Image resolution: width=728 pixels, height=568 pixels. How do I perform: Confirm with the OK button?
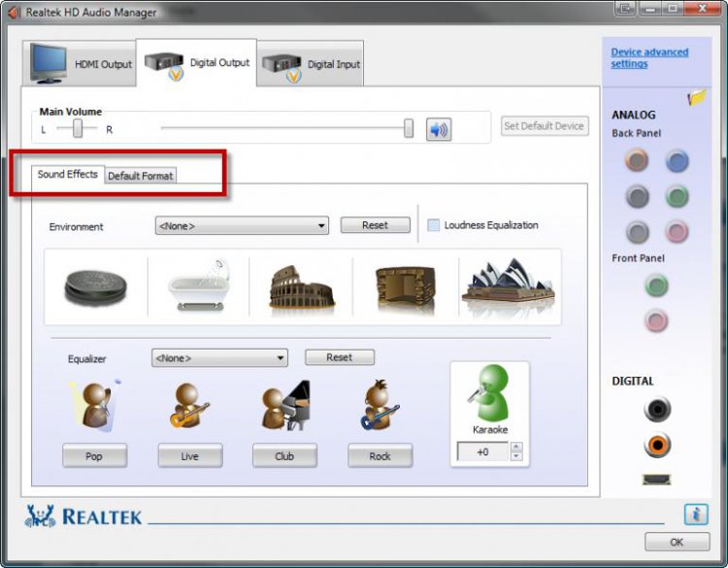pyautogui.click(x=677, y=542)
